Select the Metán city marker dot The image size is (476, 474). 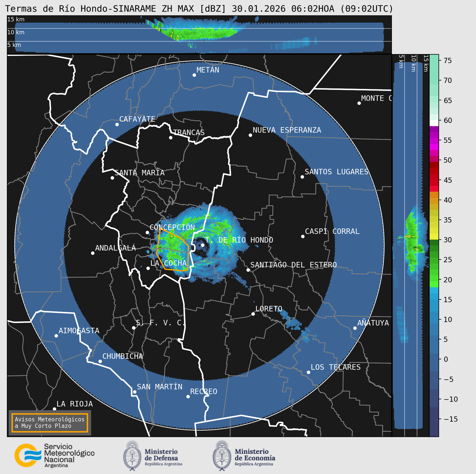[x=194, y=75]
